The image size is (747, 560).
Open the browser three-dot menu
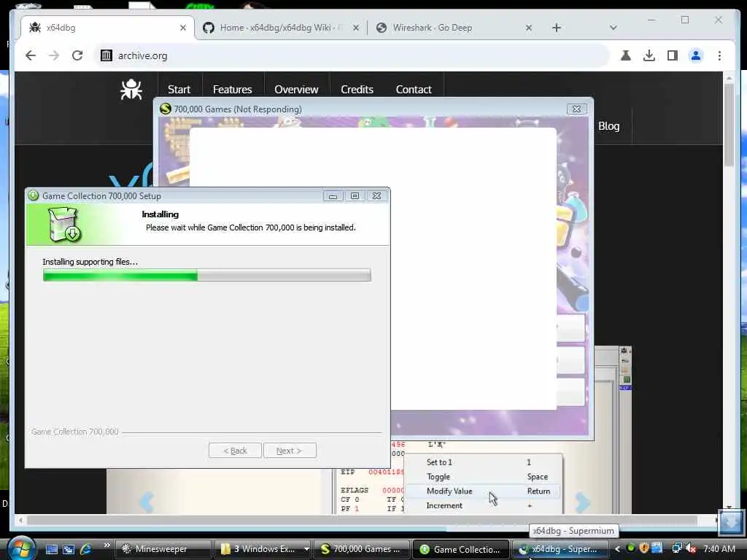719,55
